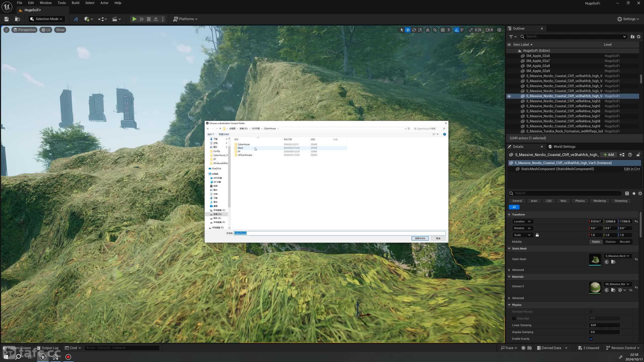Select the Scale tool in viewport
Screen dimensions: 644x362
click(420, 30)
